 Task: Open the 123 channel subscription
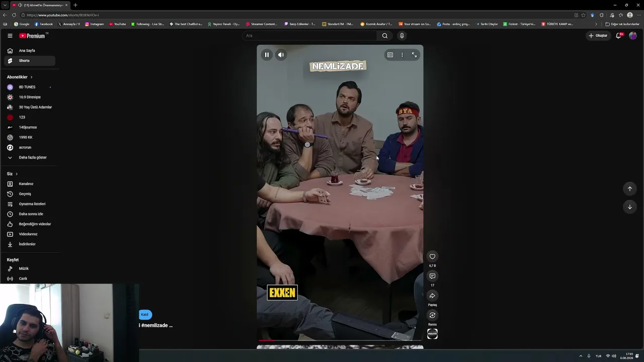click(30, 117)
